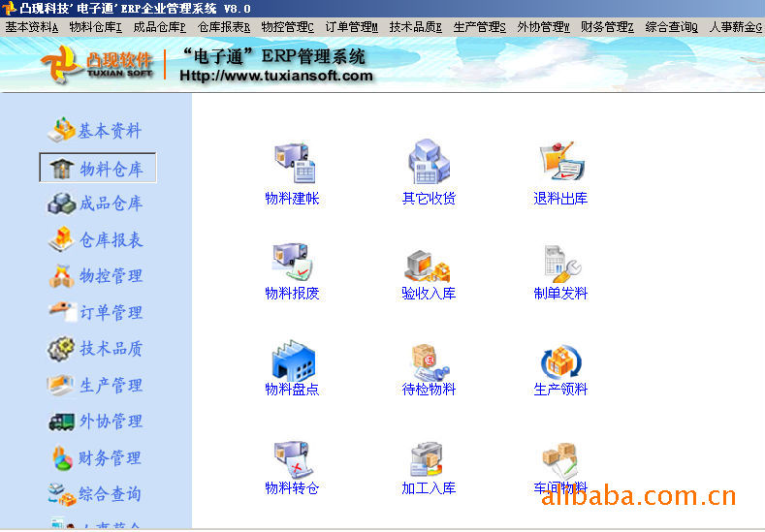Screen dimensions: 765x532
Task: Open the 基本资料 menu in menu bar
Action: pyautogui.click(x=32, y=27)
